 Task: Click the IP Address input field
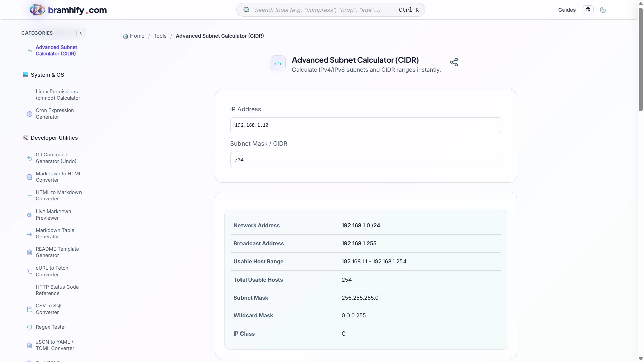coord(366,125)
